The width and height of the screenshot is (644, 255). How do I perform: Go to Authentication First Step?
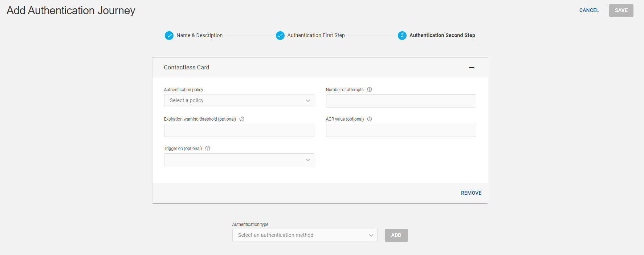coord(316,35)
